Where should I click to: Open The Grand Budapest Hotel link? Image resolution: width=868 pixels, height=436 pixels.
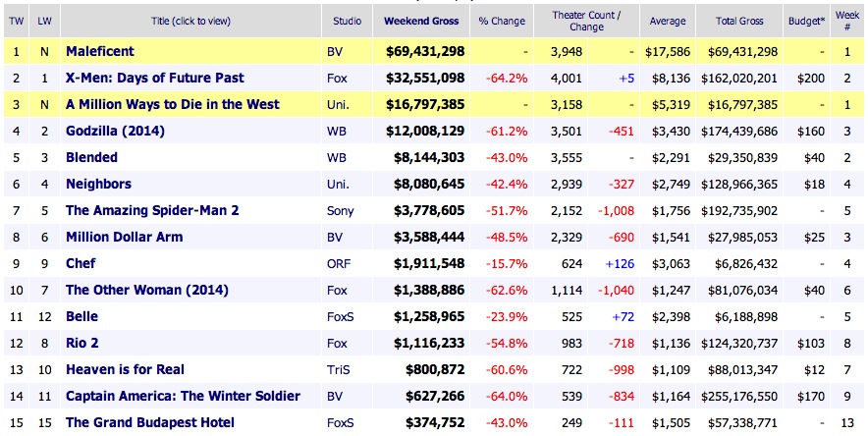click(x=150, y=422)
